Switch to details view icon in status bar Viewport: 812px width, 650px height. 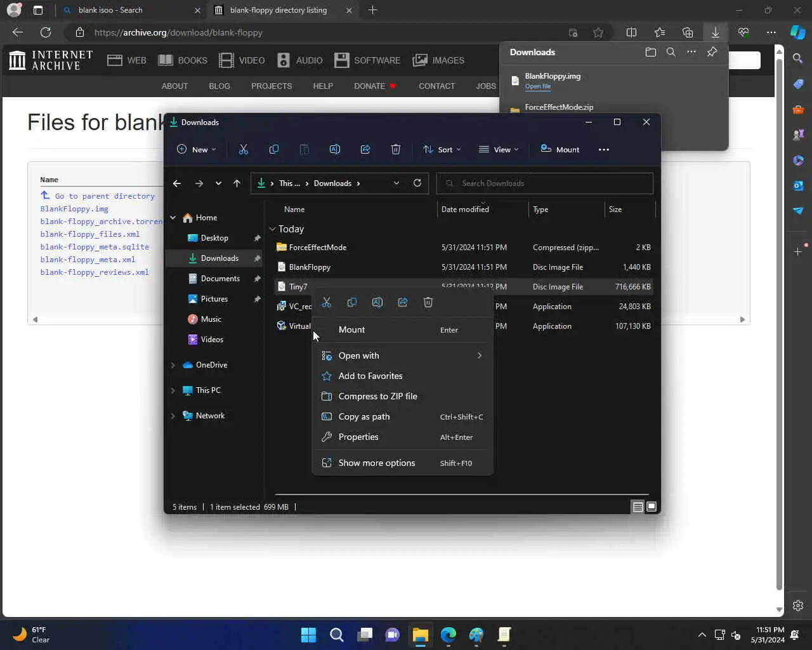pyautogui.click(x=638, y=507)
